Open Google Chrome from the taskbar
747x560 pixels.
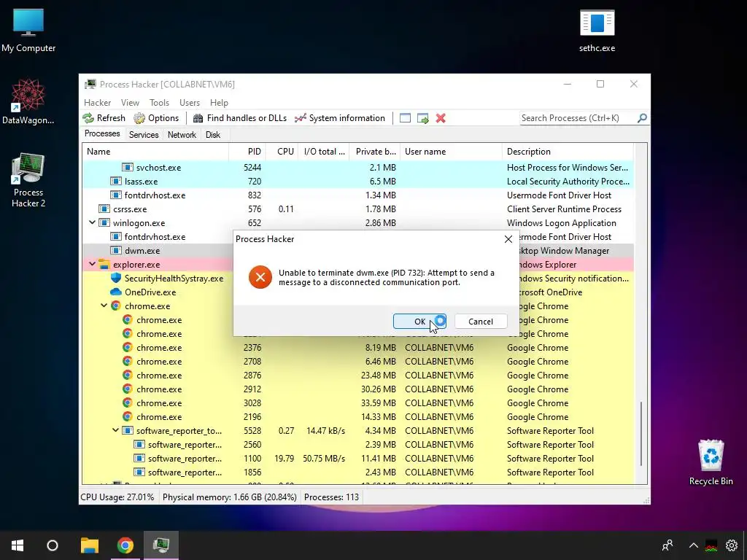[x=125, y=545]
